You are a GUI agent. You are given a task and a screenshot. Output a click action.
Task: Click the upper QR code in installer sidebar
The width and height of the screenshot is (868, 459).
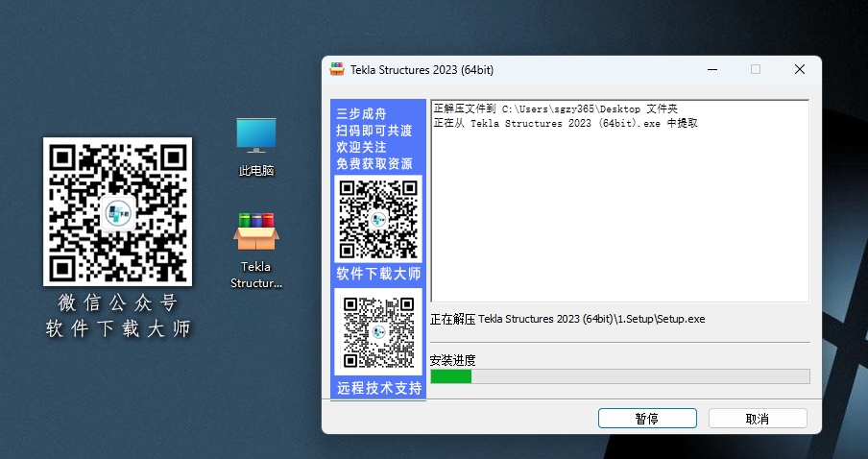click(x=378, y=219)
